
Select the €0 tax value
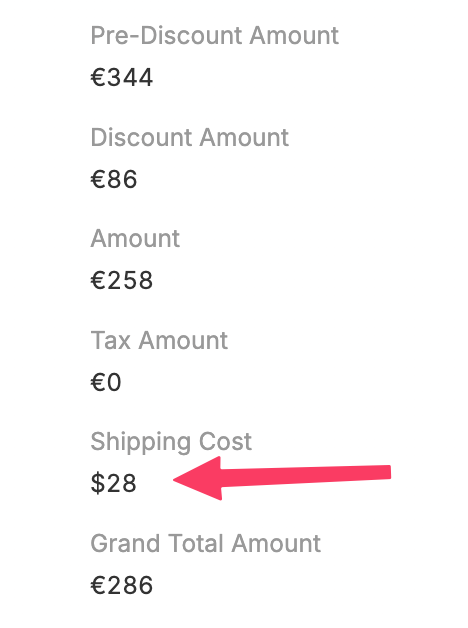click(x=106, y=382)
